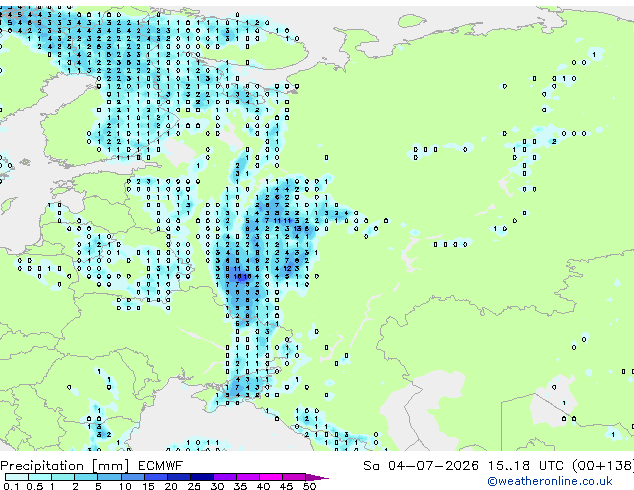
Task: Select the 10–15 mm legend color box
Action: 133,477
